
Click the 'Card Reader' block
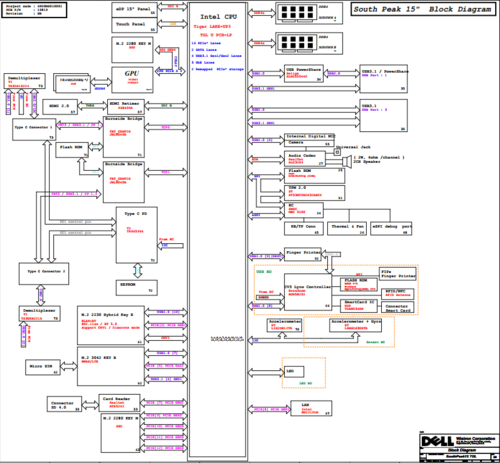[119, 403]
